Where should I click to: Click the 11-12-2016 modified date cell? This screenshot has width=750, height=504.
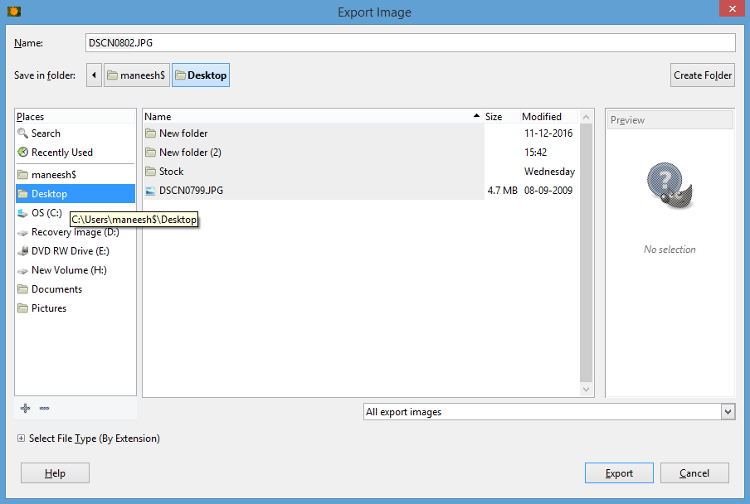point(548,133)
